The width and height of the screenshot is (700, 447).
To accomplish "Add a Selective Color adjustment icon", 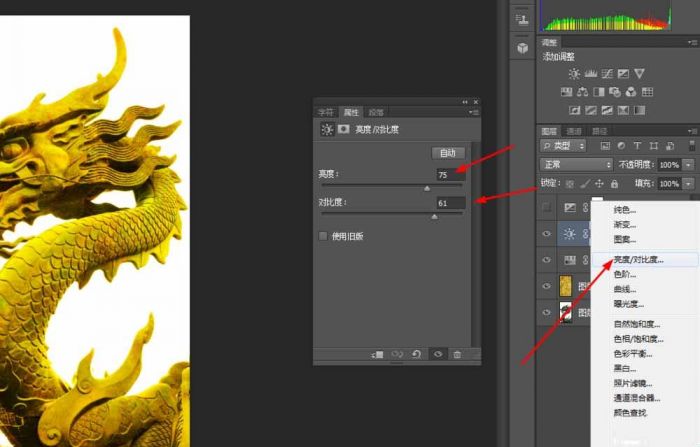I will (623, 110).
